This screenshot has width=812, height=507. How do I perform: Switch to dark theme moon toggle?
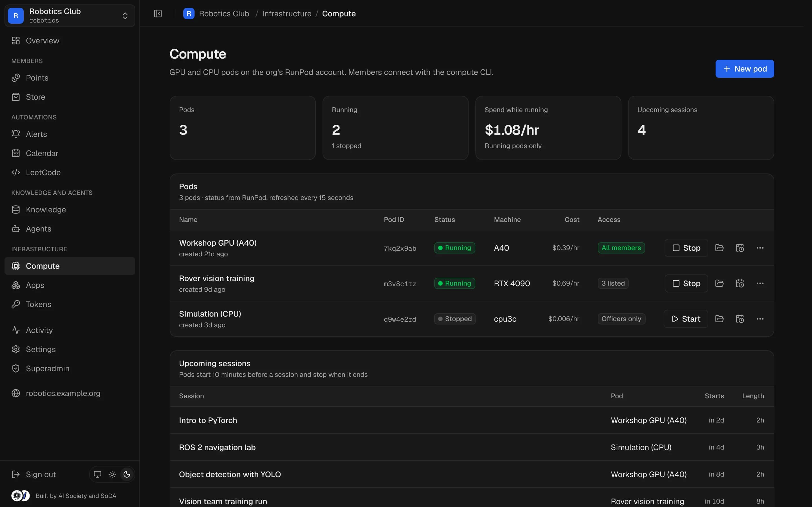pyautogui.click(x=127, y=474)
